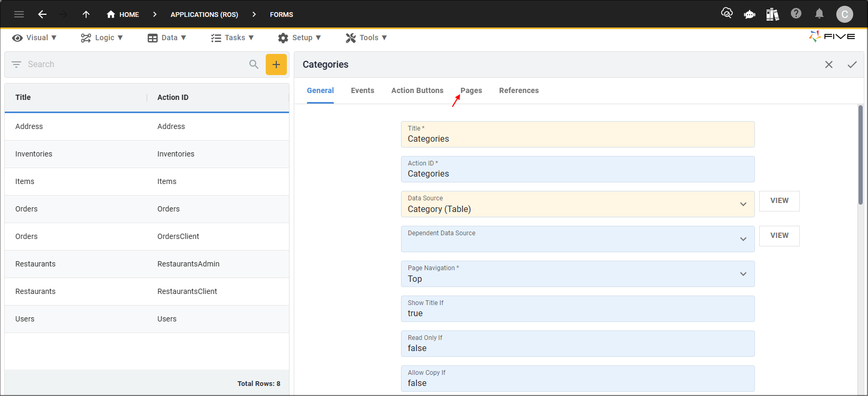
Task: Open the Tasks menu
Action: pos(232,38)
